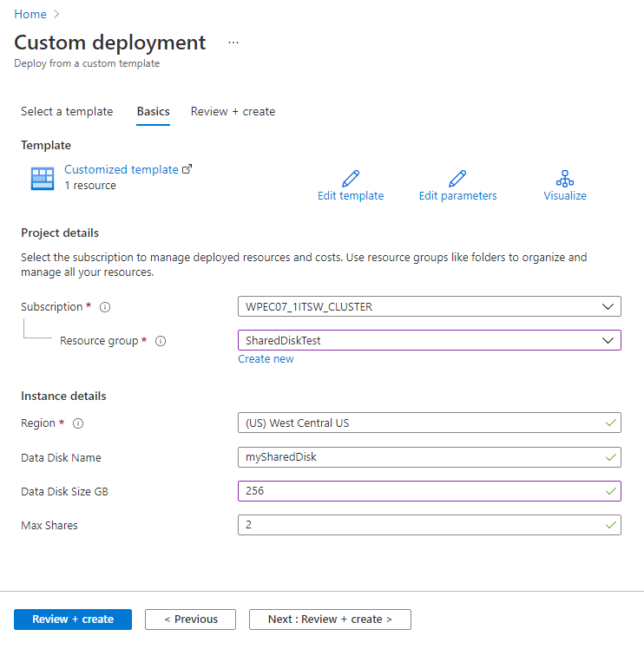
Task: Focus the Data Disk Size GB field
Action: [x=430, y=491]
